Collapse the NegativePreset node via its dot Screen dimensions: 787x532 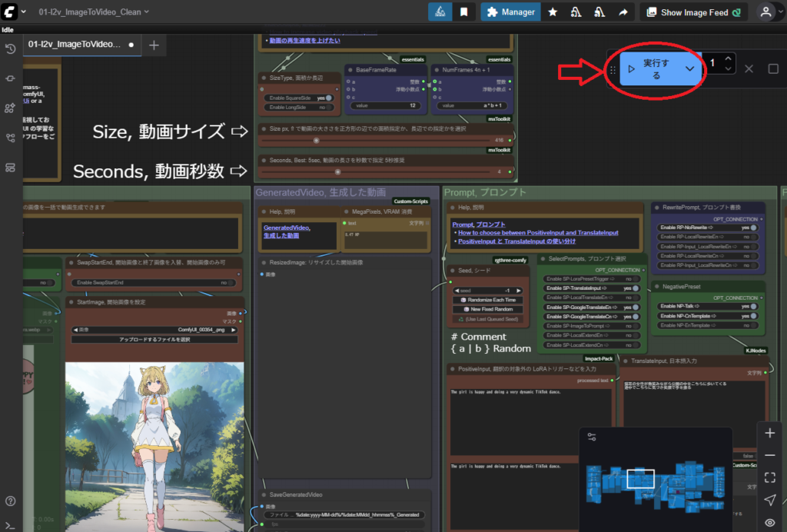click(x=657, y=287)
